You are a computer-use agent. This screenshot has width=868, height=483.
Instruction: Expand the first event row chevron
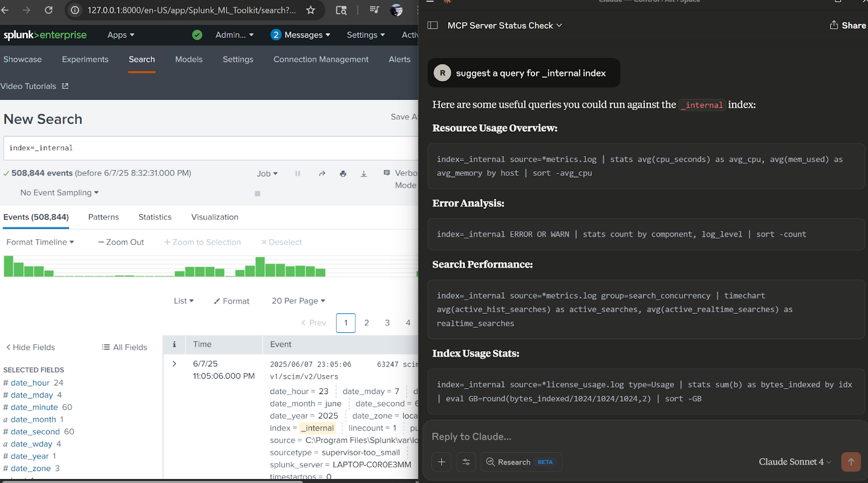(174, 364)
